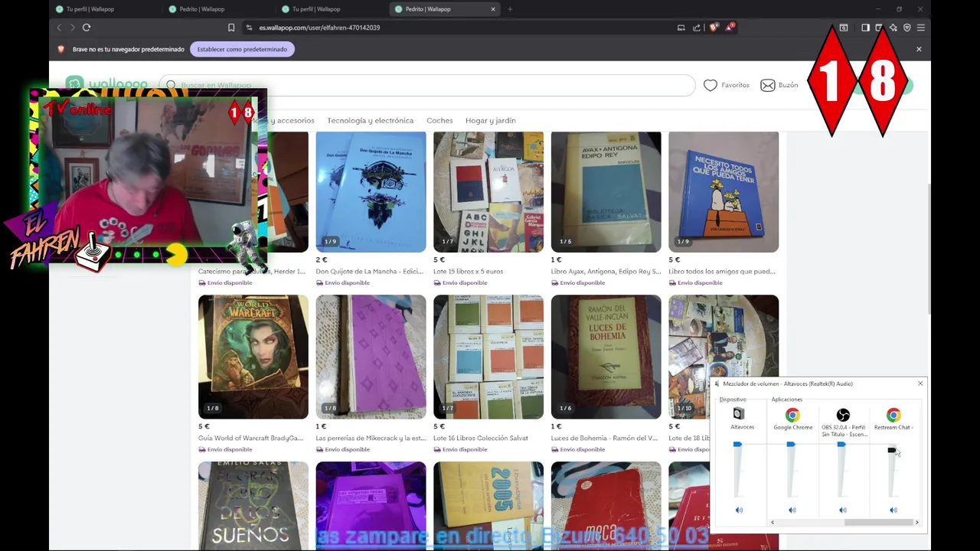This screenshot has height=551, width=980.
Task: Open the Libro de los Sueños listing photo
Action: point(253,506)
